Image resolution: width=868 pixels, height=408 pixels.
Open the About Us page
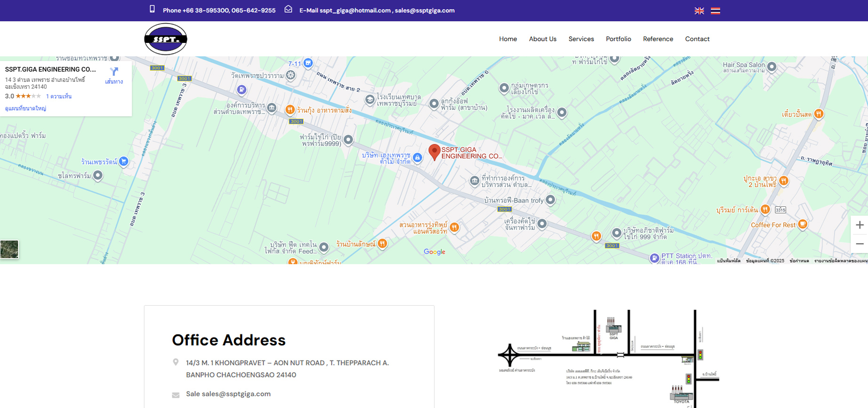(542, 39)
